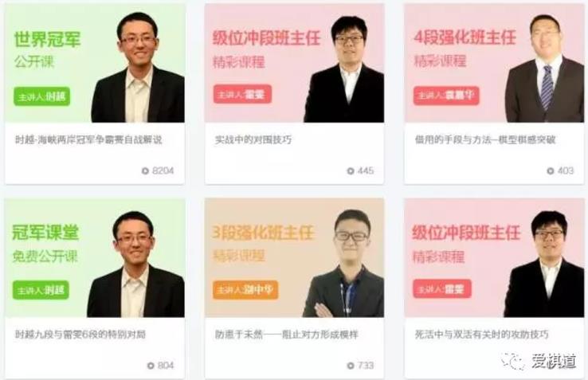Screen dimensions: 588x380
Task: Click the WeChat logo watermark icon
Action: [x=513, y=361]
